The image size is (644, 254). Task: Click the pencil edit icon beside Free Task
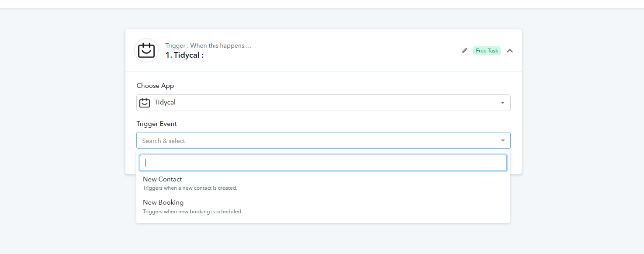pyautogui.click(x=465, y=51)
